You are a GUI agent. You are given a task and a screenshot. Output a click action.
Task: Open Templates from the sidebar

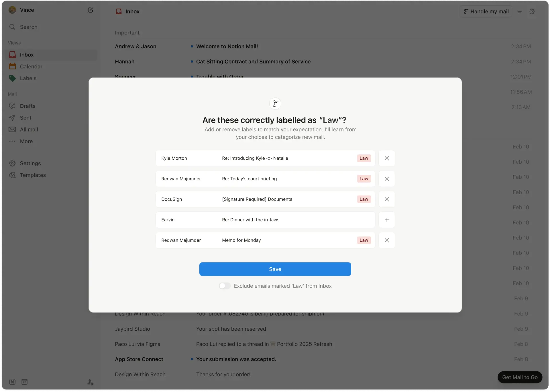33,175
